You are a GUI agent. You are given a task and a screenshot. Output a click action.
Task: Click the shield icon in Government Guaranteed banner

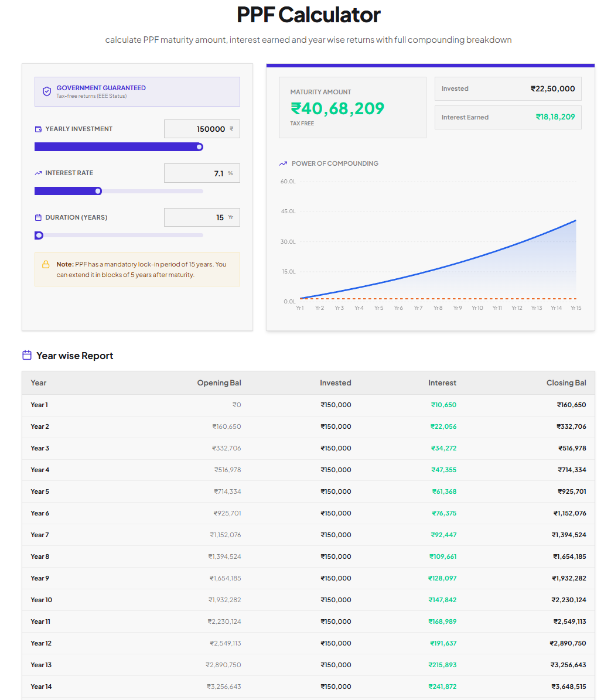47,91
